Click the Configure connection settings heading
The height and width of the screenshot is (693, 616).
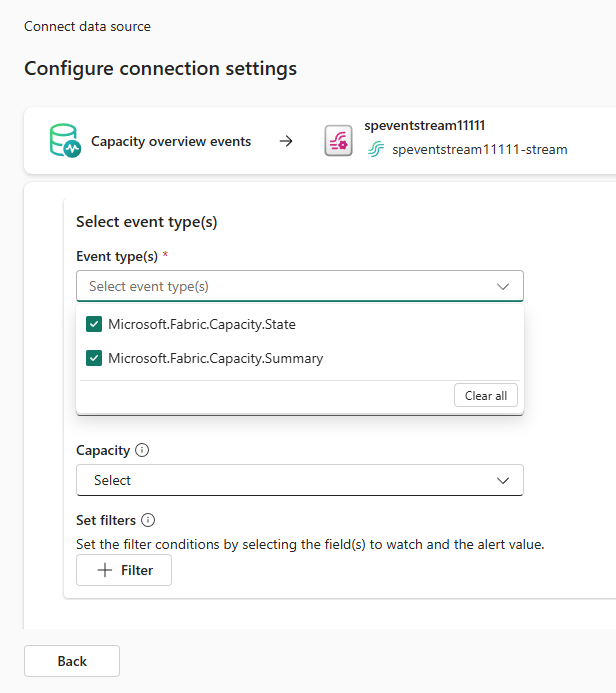pos(160,69)
